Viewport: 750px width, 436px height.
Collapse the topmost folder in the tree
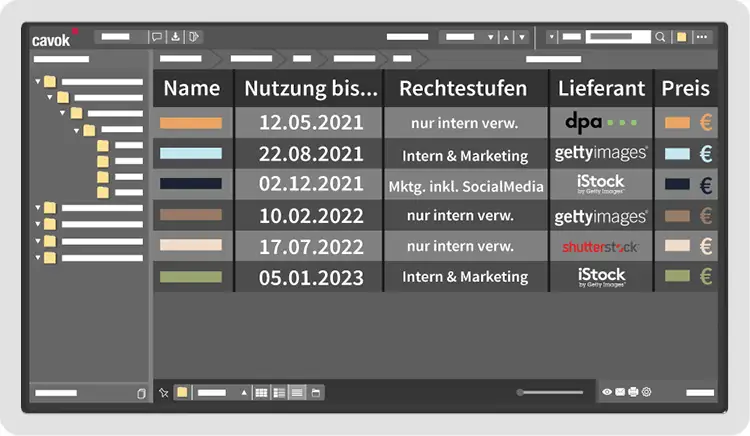click(38, 82)
